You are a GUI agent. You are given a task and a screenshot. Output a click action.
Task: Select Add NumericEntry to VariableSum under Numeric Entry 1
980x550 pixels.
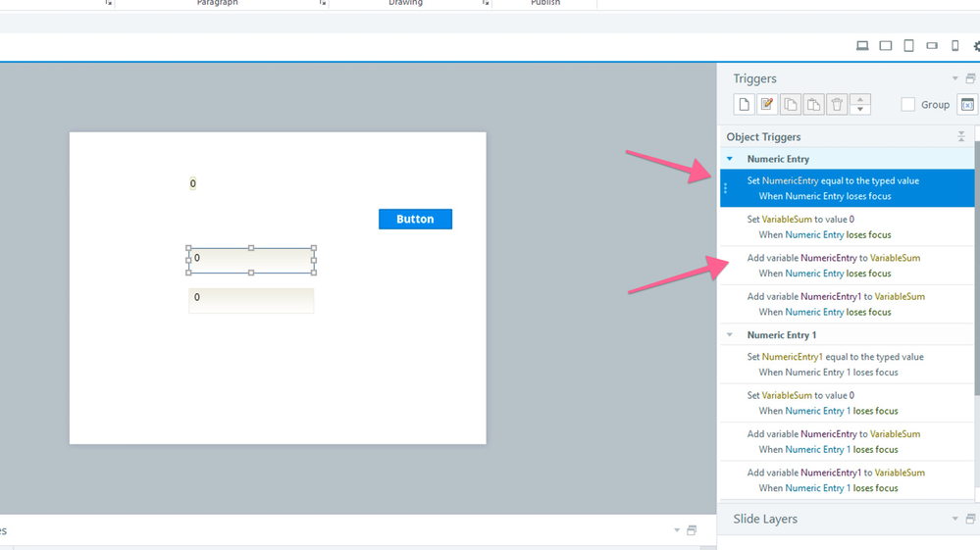coord(847,441)
